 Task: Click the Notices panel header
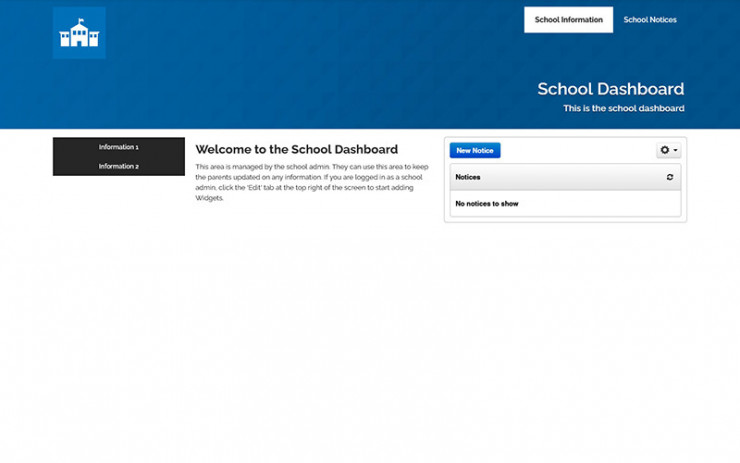565,177
